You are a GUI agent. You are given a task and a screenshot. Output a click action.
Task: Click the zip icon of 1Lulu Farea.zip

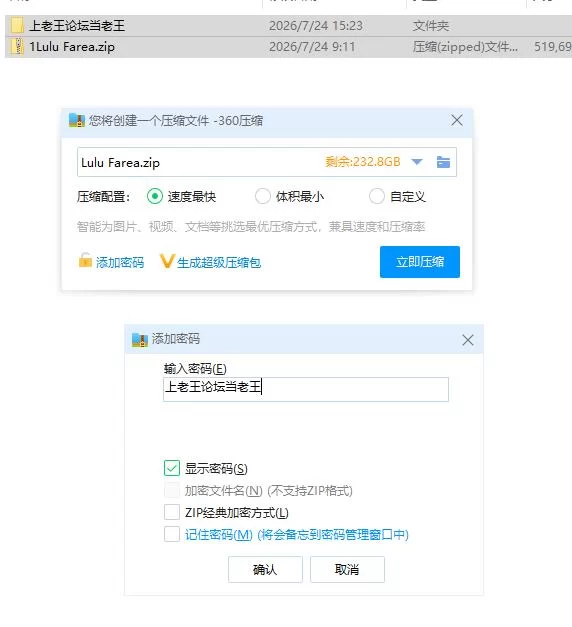pos(18,47)
